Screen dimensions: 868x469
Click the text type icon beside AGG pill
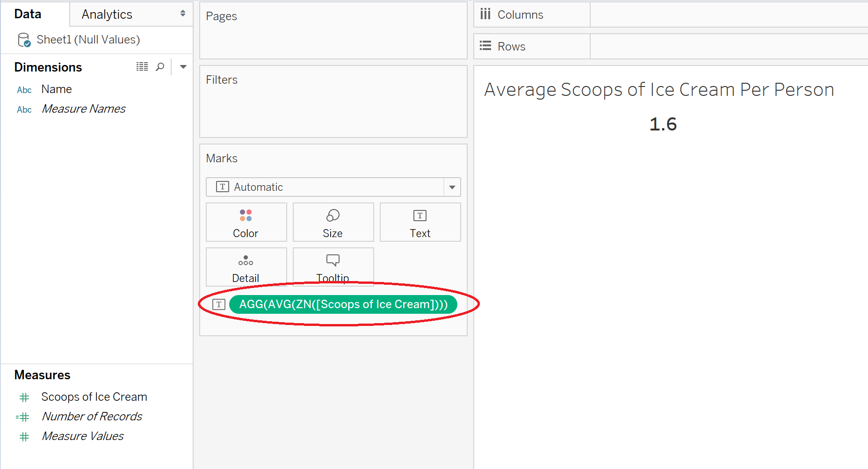point(219,304)
